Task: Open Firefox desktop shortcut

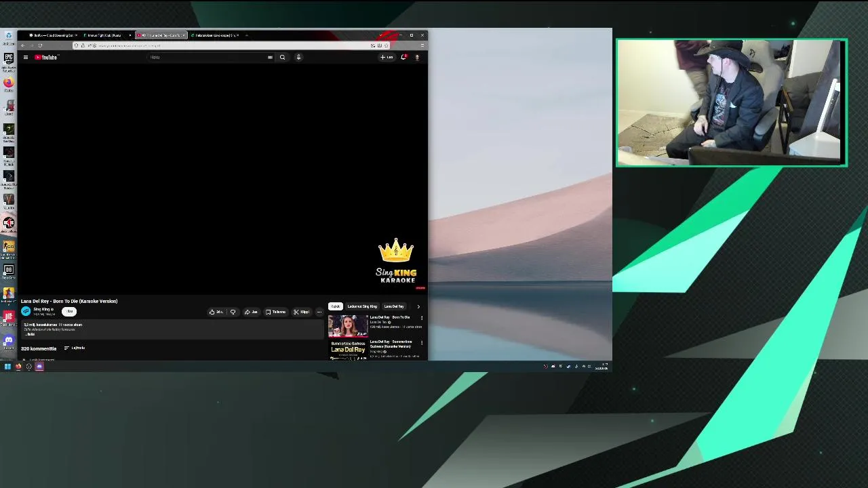Action: tap(8, 84)
